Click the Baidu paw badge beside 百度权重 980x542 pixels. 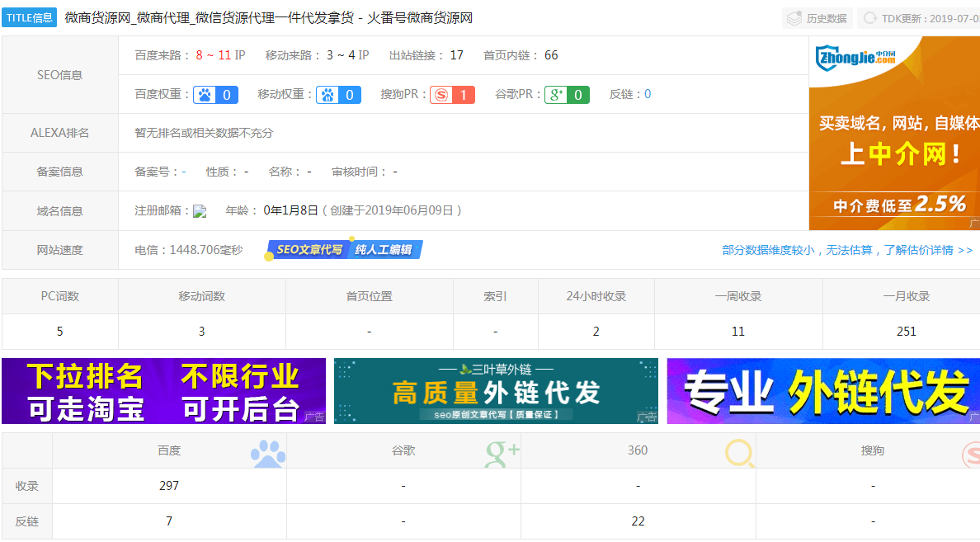215,95
